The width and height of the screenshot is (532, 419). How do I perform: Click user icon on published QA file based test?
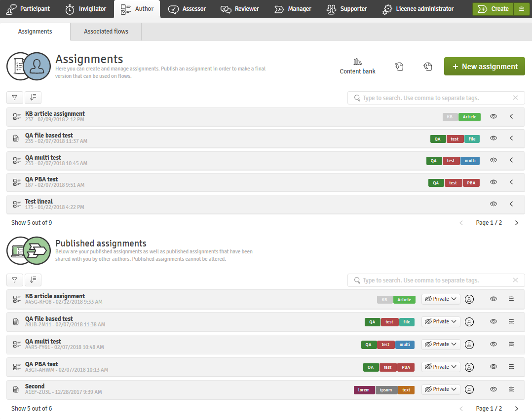pyautogui.click(x=469, y=322)
